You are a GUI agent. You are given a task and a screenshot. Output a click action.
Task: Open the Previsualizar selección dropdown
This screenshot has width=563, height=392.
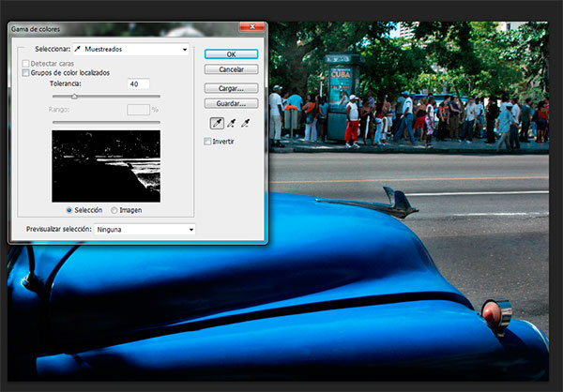(x=145, y=230)
